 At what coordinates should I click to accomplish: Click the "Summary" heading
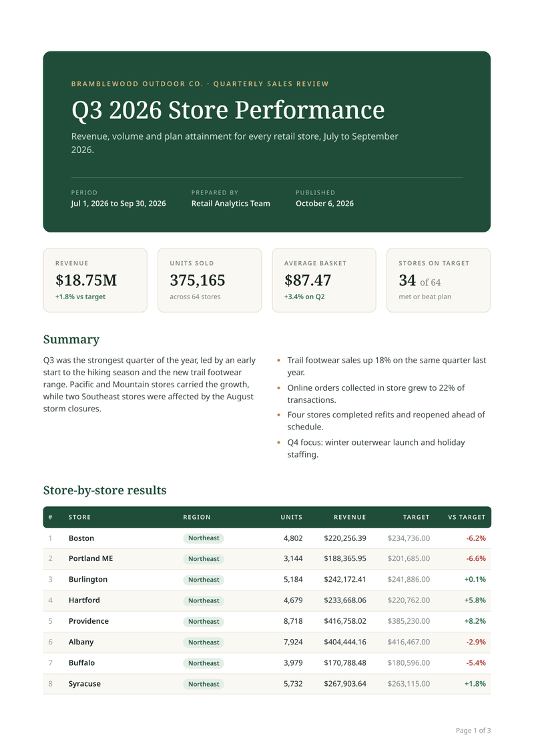[71, 339]
